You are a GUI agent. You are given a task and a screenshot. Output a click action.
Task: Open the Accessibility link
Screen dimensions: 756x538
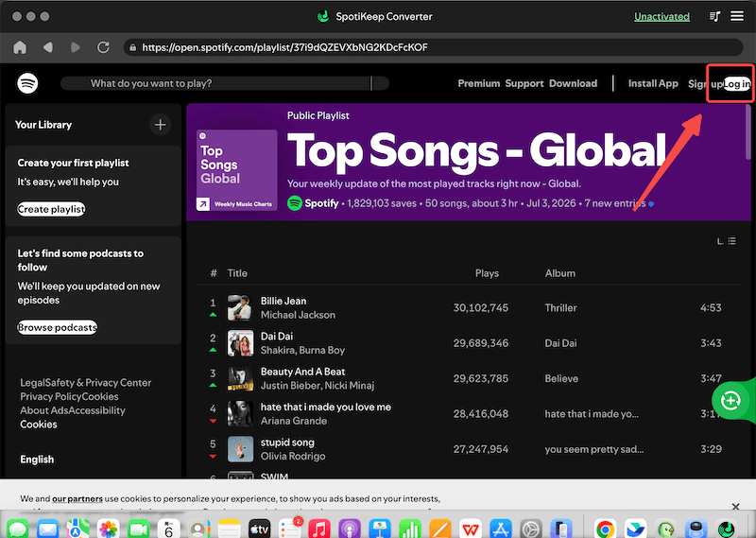[x=95, y=410]
